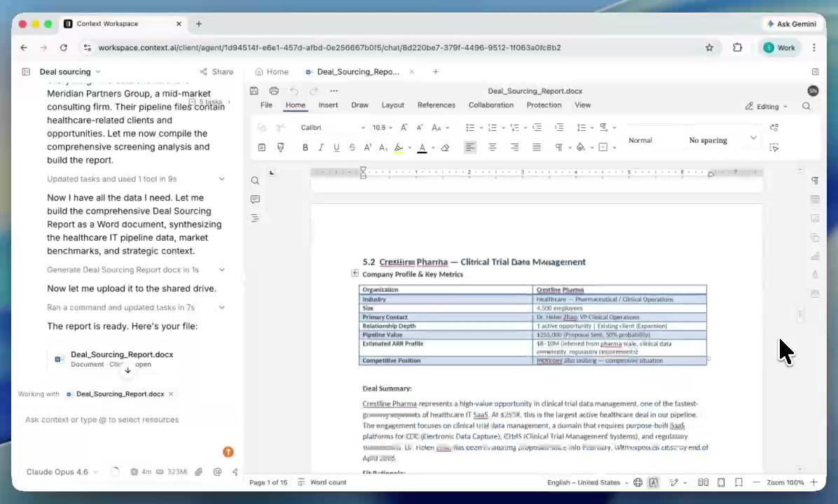Screen dimensions: 838x504
Task: Click the orange send arrow button
Action: click(228, 452)
